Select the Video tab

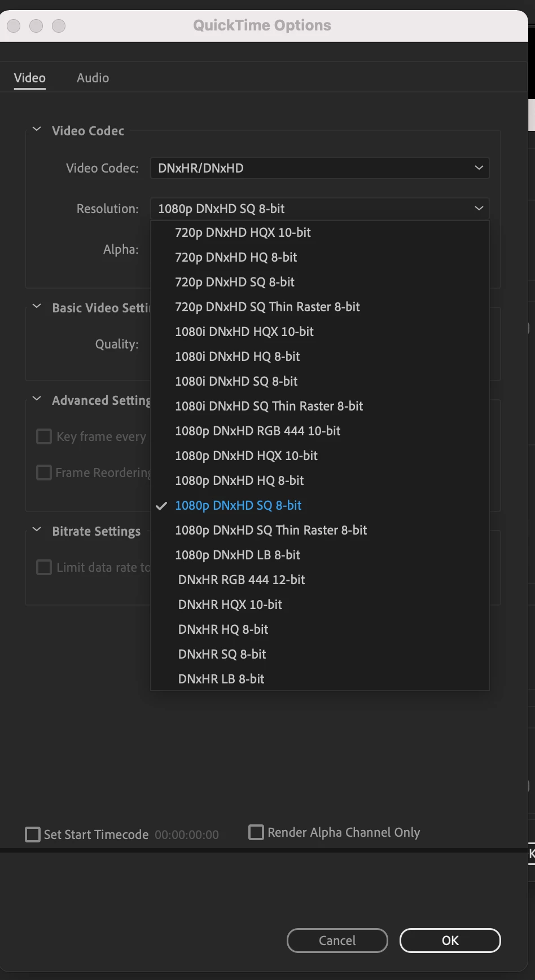30,78
